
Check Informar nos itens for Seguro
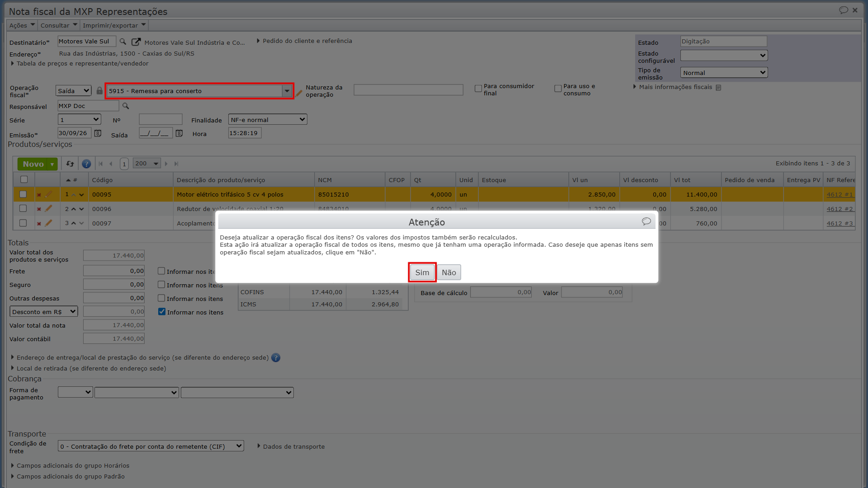pyautogui.click(x=161, y=285)
